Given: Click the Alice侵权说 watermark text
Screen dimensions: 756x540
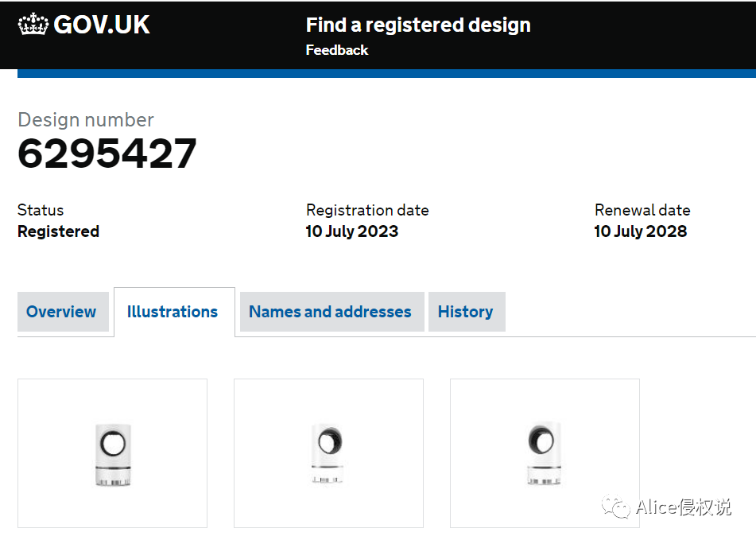Looking at the screenshot, I should 683,507.
